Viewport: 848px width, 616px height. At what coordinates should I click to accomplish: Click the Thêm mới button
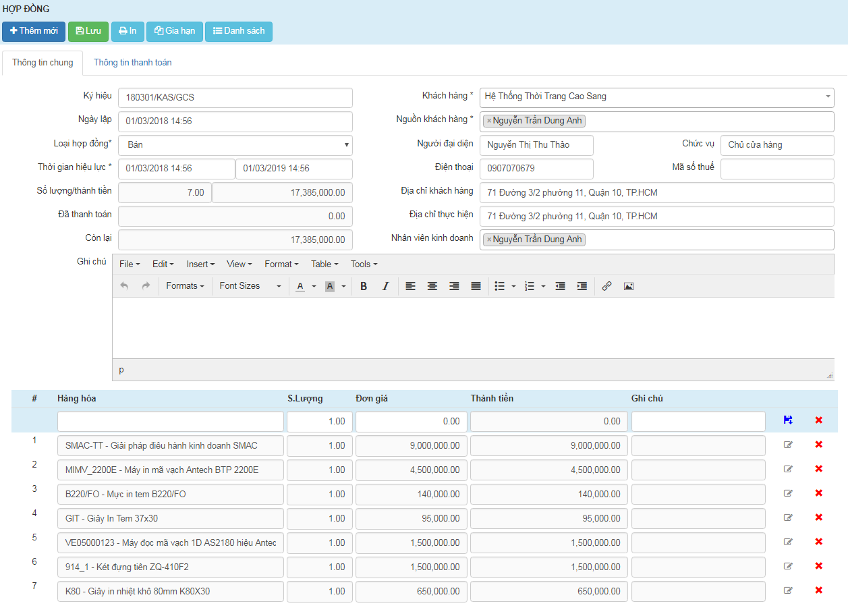[34, 31]
